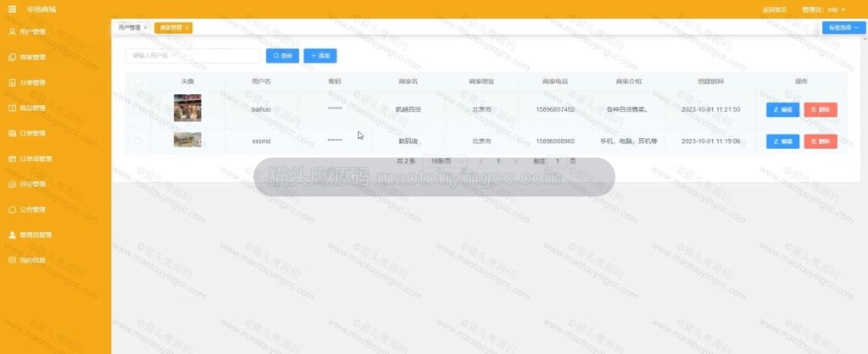Tick the checkbox for the baihuo row
The image size is (868, 354).
(x=138, y=109)
